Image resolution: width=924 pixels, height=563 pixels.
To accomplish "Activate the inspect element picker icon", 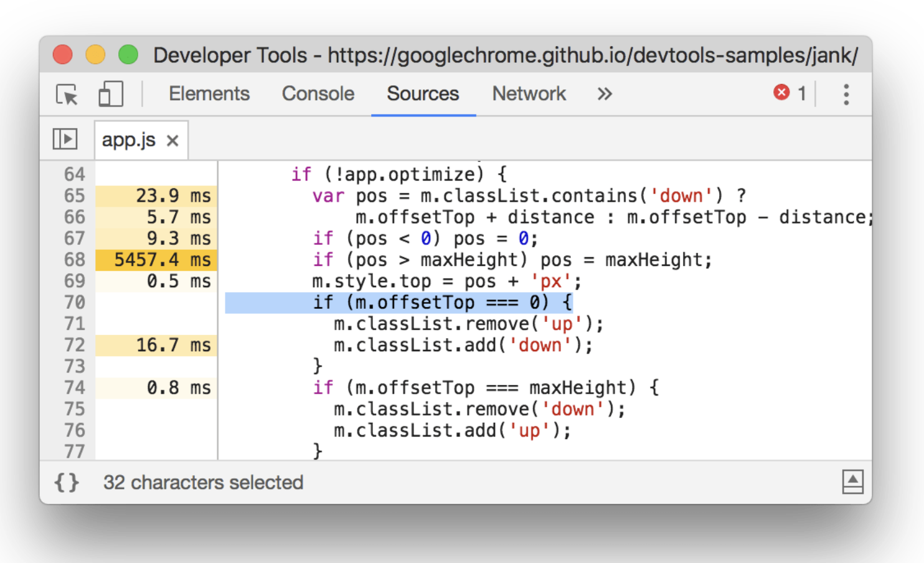I will click(x=67, y=94).
